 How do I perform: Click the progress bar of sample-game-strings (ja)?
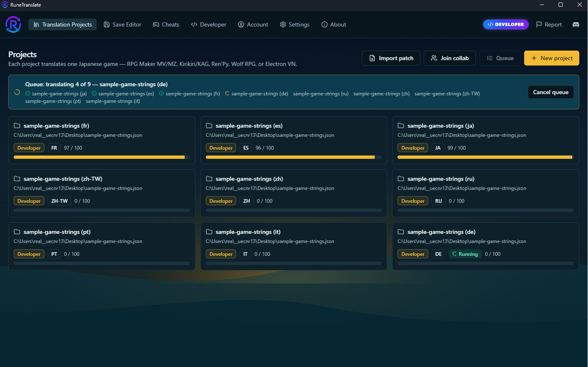[486, 157]
